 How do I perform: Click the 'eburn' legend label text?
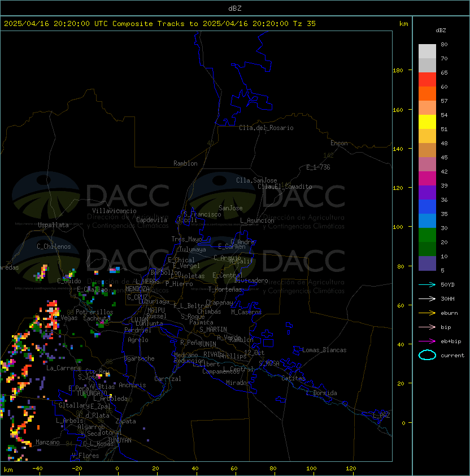click(449, 313)
